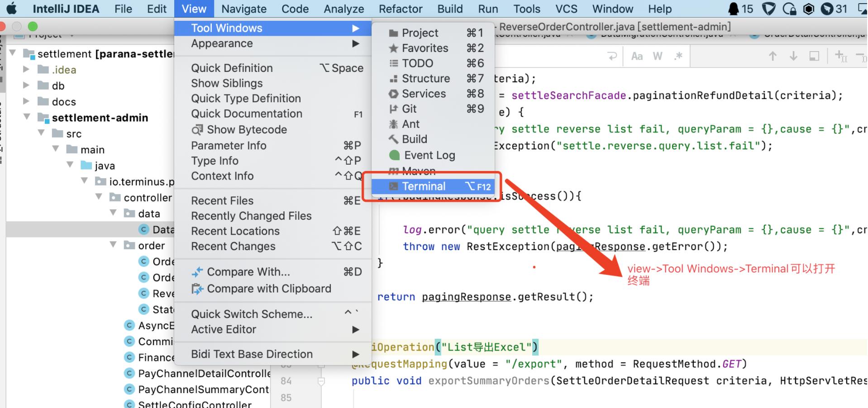This screenshot has height=408, width=868.
Task: Click pagingResponse in the return statement
Action: click(466, 297)
